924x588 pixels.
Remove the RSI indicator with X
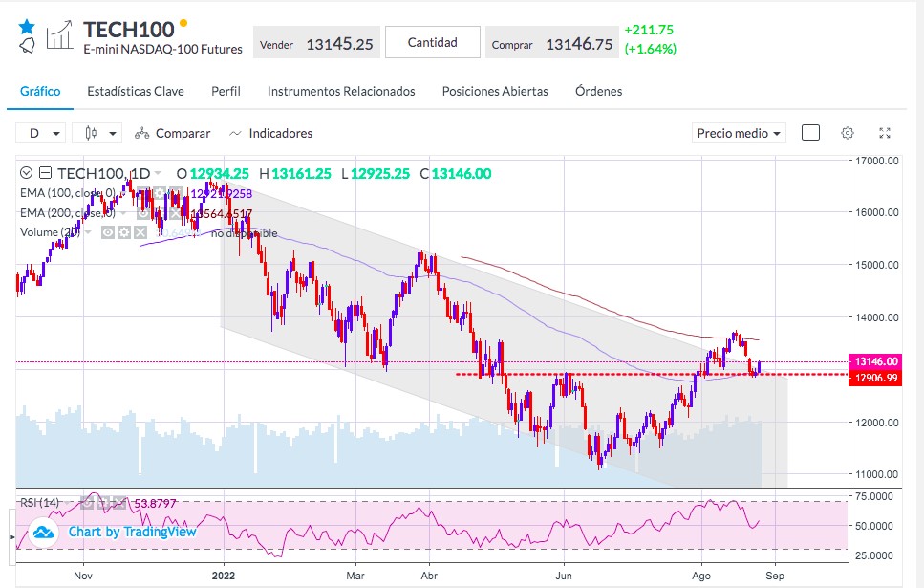pos(119,503)
